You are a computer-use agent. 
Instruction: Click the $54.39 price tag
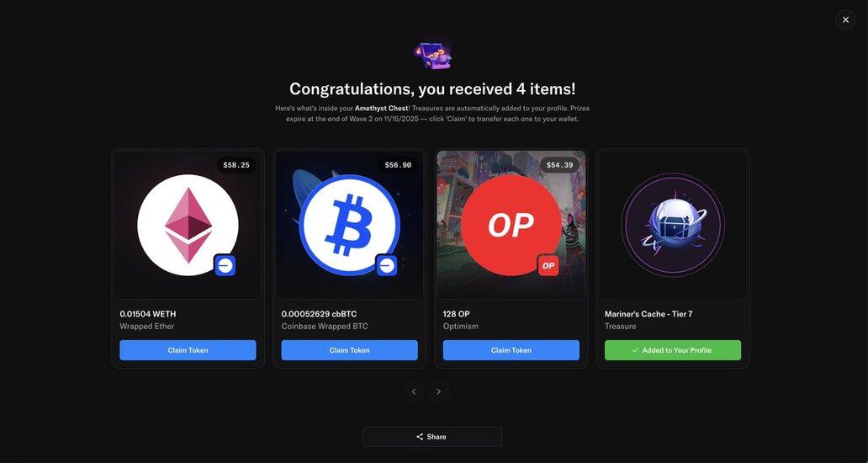[559, 165]
